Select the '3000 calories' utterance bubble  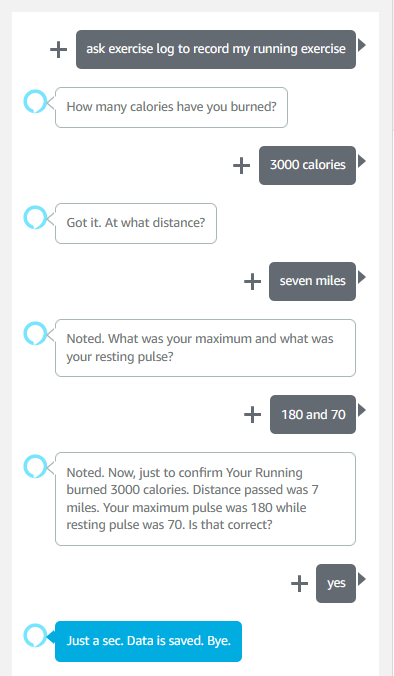click(307, 165)
